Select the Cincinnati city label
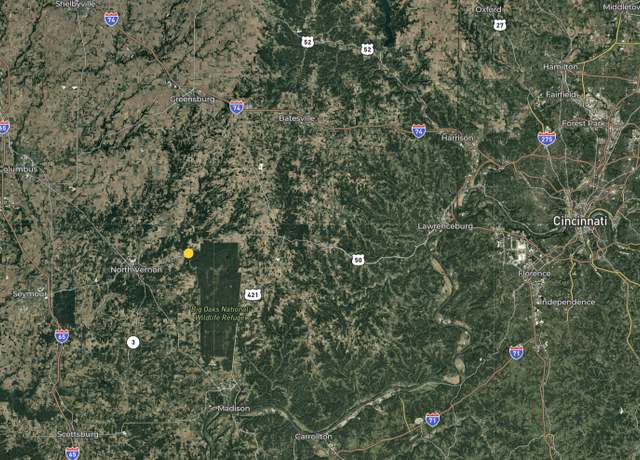Screen dimensions: 640x460 coord(580,221)
